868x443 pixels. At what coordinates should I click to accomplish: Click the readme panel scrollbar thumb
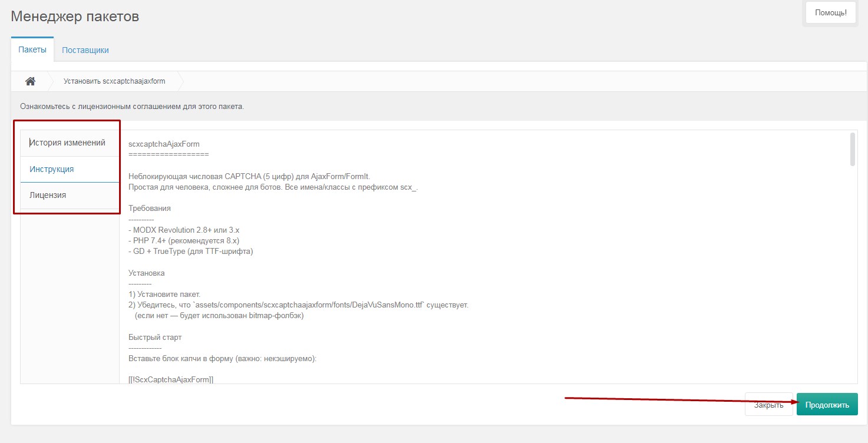pyautogui.click(x=852, y=149)
